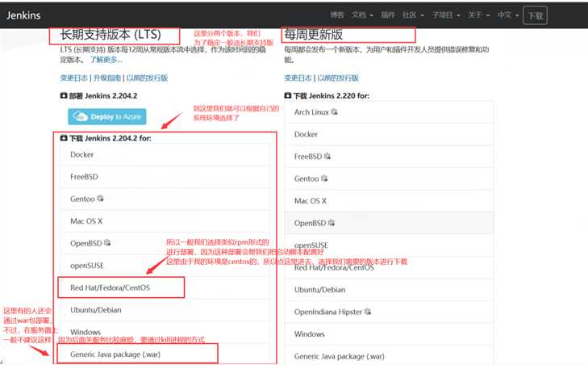Select Ubuntu/Debian in LTS download list
This screenshot has height=365, width=588.
click(x=165, y=310)
